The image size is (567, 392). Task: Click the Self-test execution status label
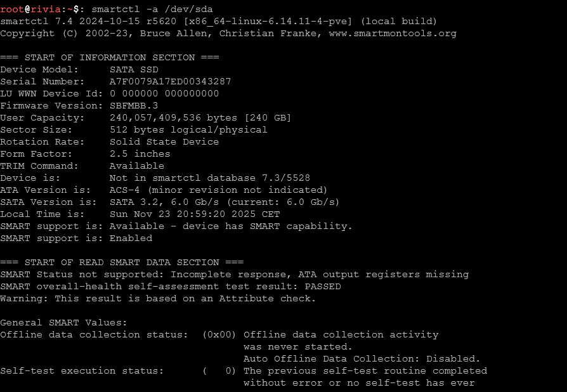click(82, 370)
